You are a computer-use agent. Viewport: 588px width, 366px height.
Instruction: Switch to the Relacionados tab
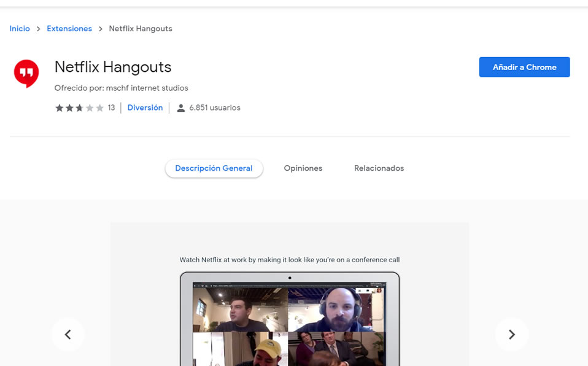click(379, 168)
